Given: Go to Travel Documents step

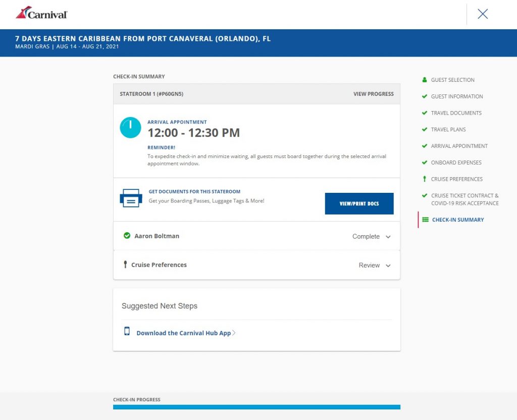Looking at the screenshot, I should [x=456, y=113].
